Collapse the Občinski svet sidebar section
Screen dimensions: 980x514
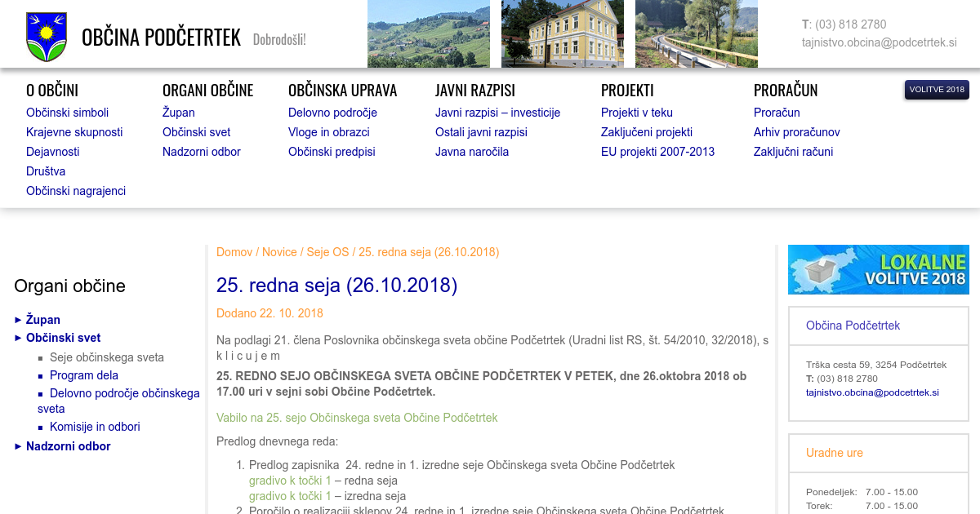63,338
